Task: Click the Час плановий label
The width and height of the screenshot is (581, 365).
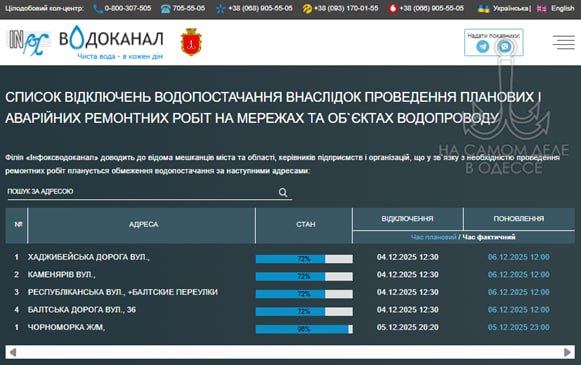Action: pos(433,237)
